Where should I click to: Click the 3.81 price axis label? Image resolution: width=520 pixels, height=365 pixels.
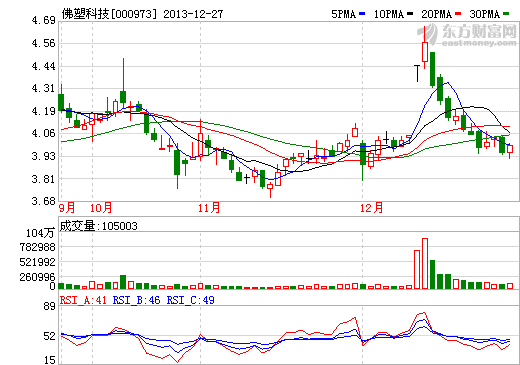(43, 179)
